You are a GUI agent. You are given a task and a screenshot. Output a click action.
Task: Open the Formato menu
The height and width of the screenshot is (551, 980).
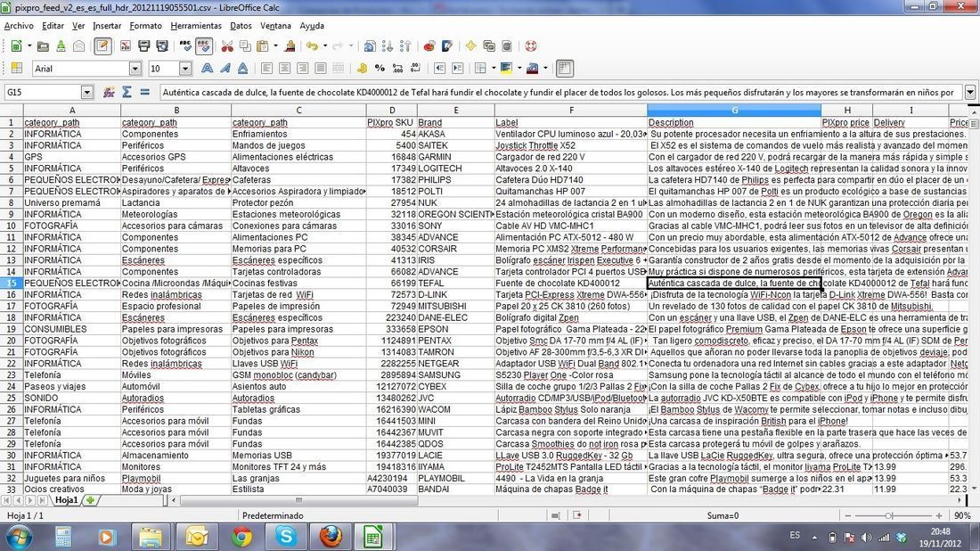pos(145,26)
